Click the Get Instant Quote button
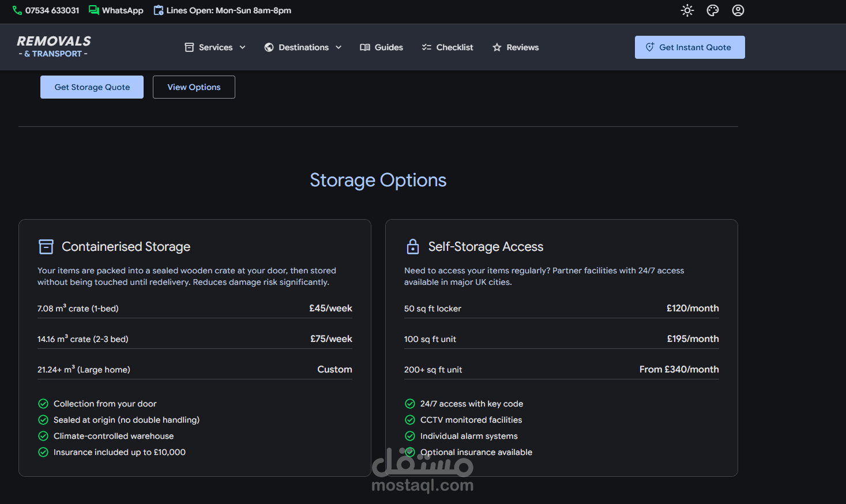Image resolution: width=846 pixels, height=504 pixels. point(690,47)
